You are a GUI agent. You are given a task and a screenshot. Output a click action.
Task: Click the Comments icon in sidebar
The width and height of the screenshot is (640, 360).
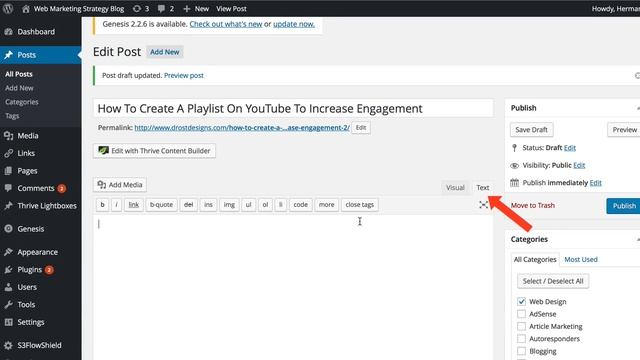coord(9,188)
